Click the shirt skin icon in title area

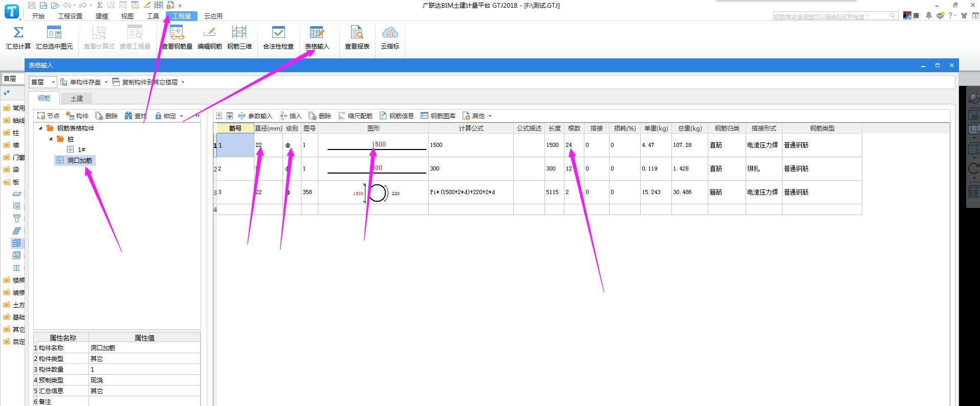pos(964,16)
